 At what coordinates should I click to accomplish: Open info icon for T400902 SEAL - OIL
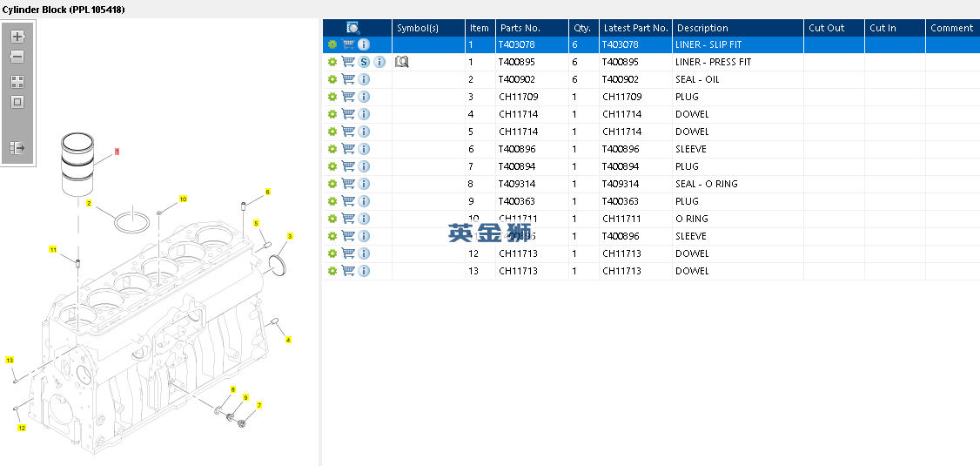pyautogui.click(x=364, y=79)
